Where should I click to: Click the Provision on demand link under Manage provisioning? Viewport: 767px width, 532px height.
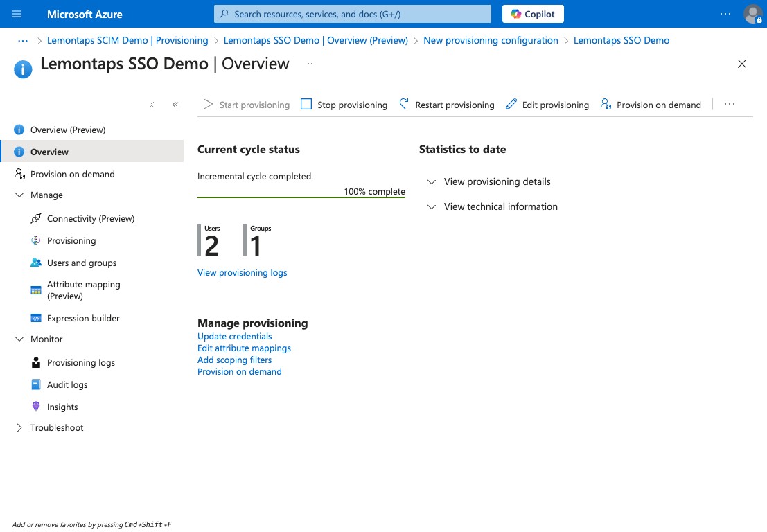[239, 371]
